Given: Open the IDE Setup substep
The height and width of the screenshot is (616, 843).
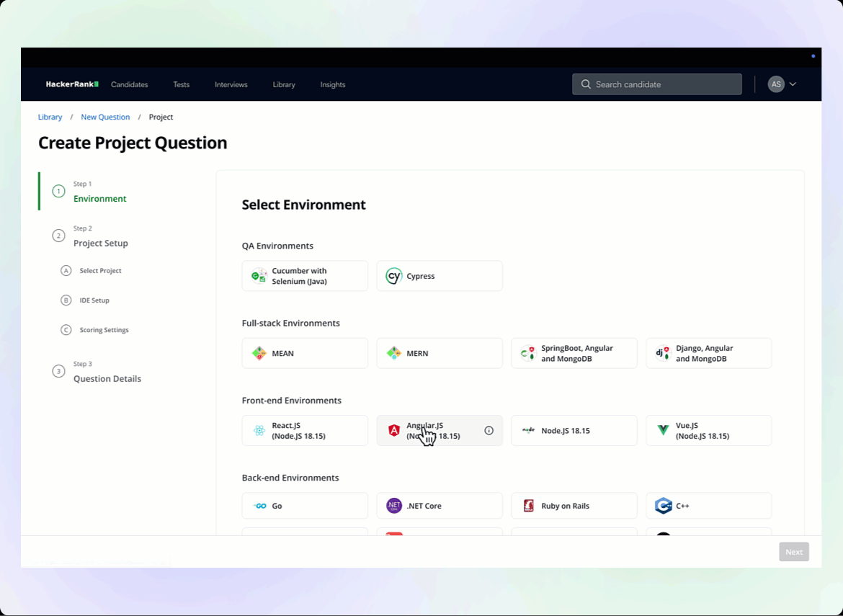Looking at the screenshot, I should tap(94, 300).
